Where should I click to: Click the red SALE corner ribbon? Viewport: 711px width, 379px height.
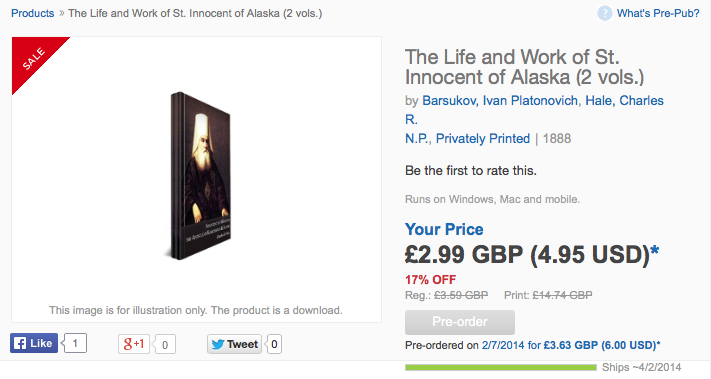coord(34,58)
